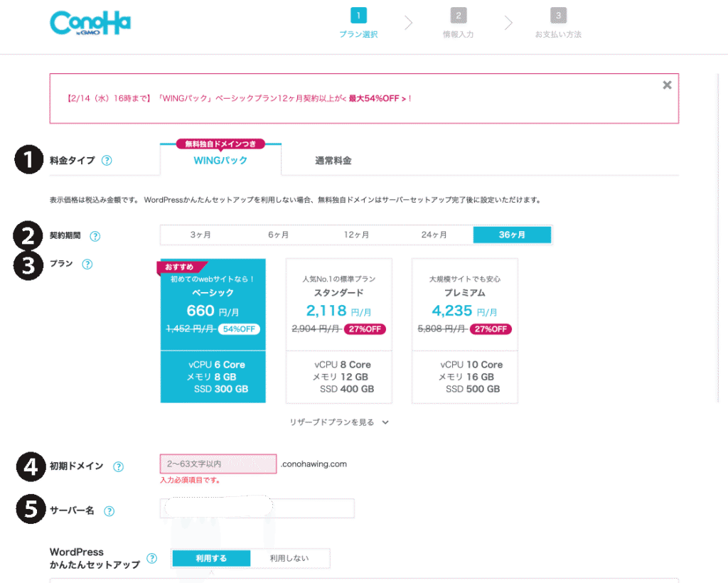728x583 pixels.
Task: Select the プレミアム plan card
Action: pos(465,331)
